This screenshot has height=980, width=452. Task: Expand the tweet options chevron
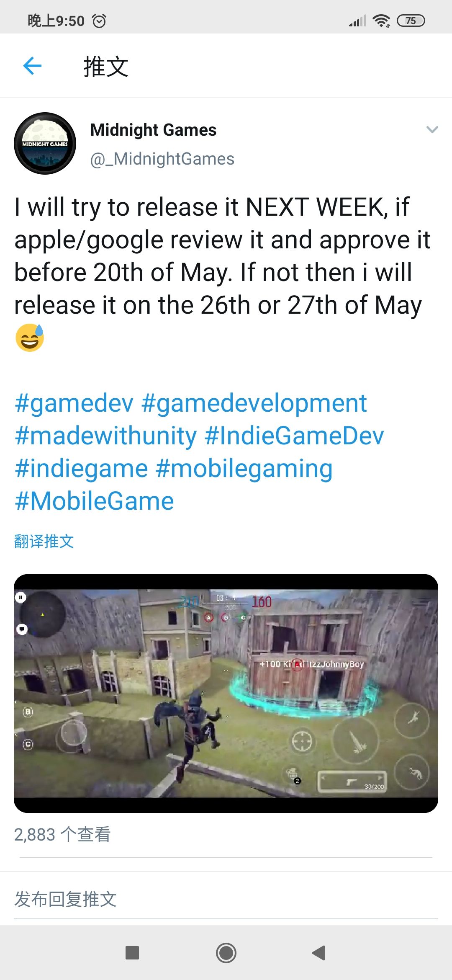(432, 129)
